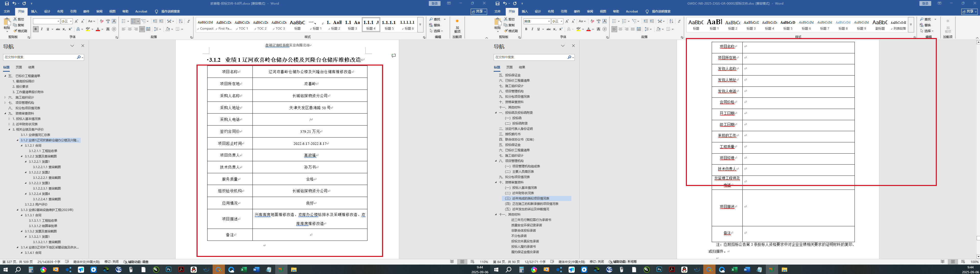Toggle align left in right Word window

point(614,29)
